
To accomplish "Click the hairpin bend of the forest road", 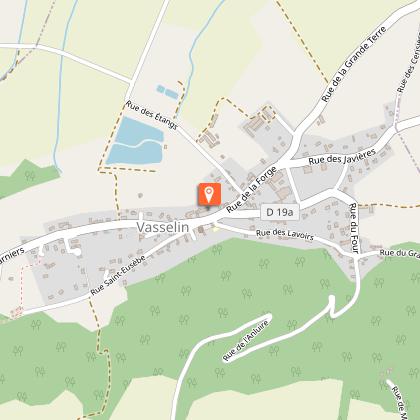I will [x=332, y=307].
